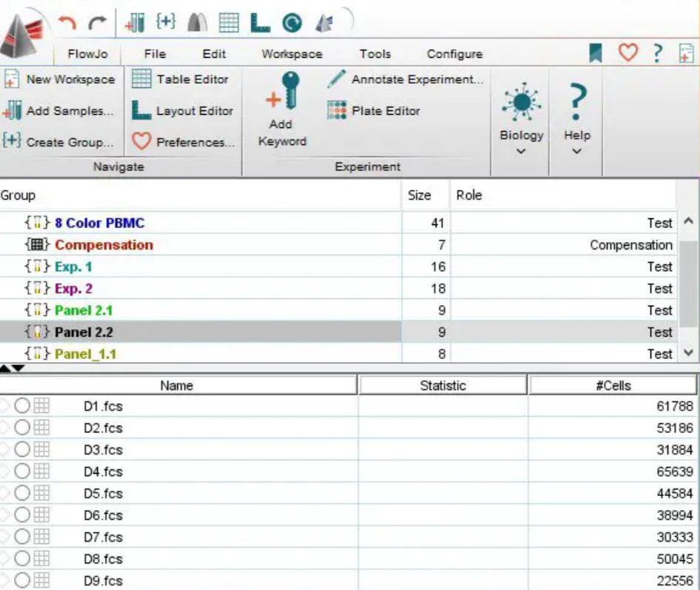Select the 8 Color PBMC group
Image resolution: width=700 pixels, height=590 pixels.
coord(99,223)
